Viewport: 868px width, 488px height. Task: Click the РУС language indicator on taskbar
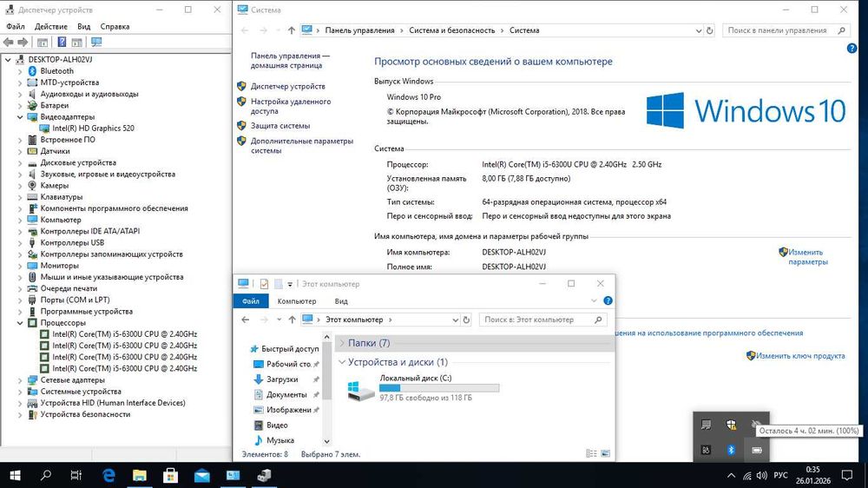pyautogui.click(x=780, y=475)
